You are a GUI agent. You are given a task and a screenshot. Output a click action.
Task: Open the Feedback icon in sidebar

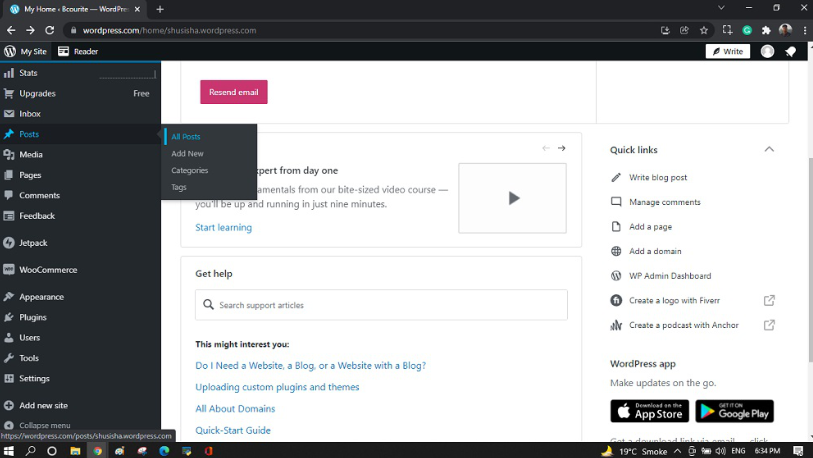point(9,216)
